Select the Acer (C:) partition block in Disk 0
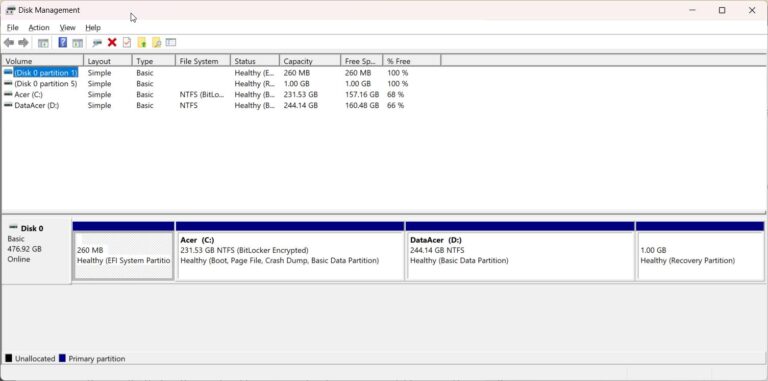 pyautogui.click(x=290, y=256)
